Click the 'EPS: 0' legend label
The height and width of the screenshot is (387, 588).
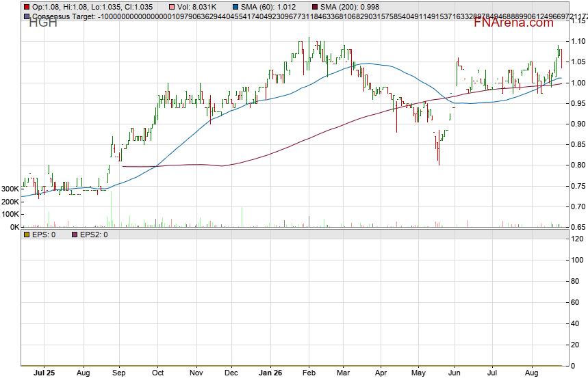coord(44,235)
